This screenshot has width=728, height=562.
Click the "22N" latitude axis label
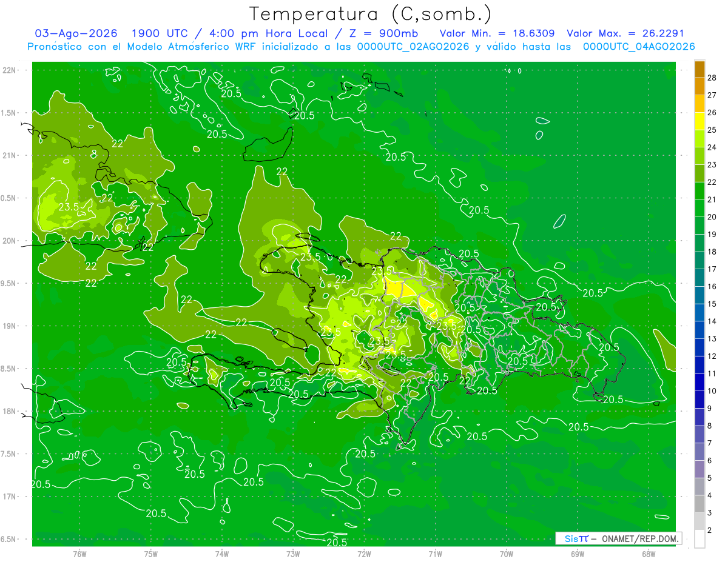[x=8, y=70]
